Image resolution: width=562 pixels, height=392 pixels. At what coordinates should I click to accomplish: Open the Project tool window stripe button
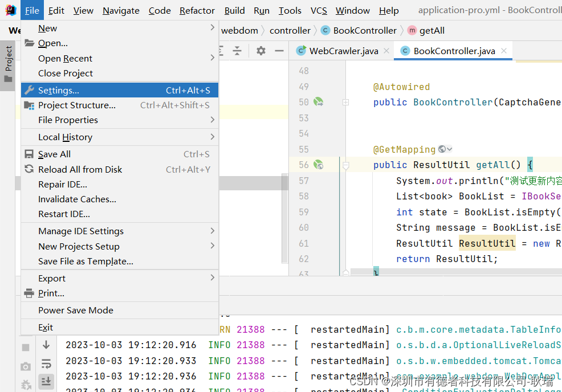[8, 57]
